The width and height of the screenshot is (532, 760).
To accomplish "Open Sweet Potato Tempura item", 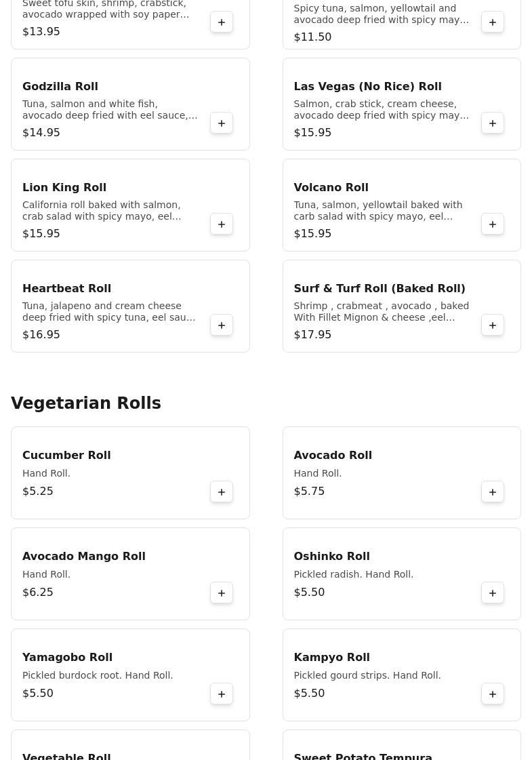I will coord(363,755).
